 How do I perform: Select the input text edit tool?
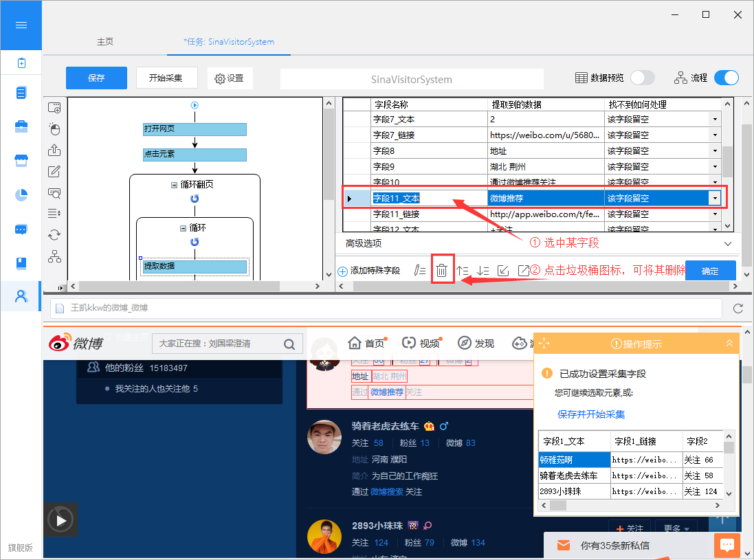[54, 171]
